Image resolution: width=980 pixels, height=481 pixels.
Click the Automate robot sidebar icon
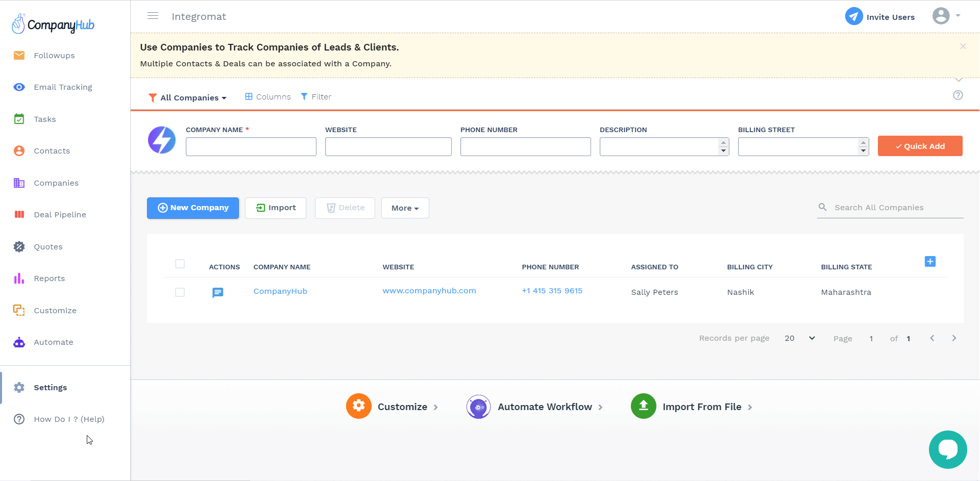click(19, 342)
